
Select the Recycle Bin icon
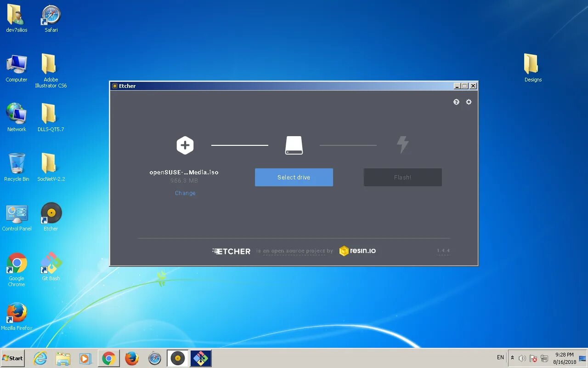coord(17,167)
